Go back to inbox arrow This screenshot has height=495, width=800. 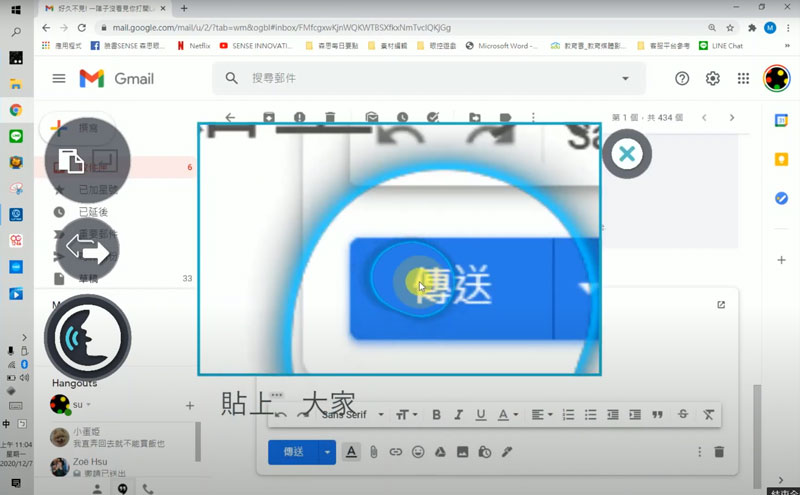click(230, 117)
